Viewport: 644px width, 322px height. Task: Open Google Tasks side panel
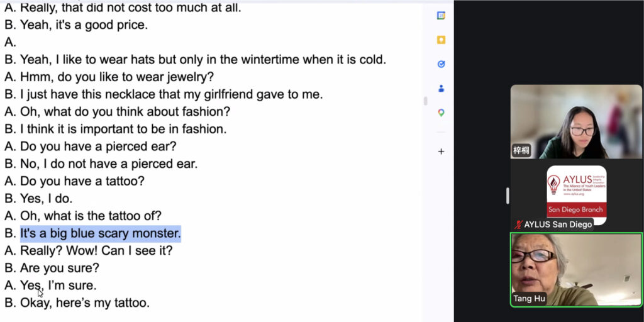pyautogui.click(x=441, y=64)
